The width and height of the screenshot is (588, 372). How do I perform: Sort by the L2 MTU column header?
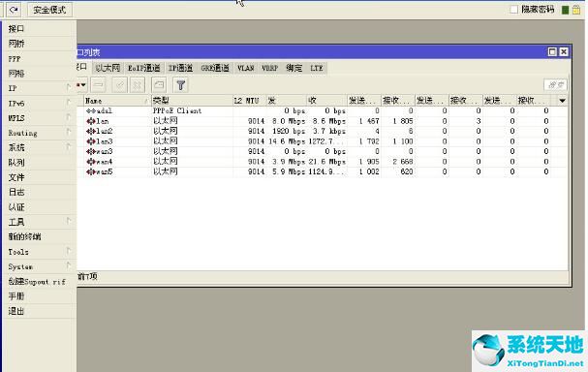[249, 101]
